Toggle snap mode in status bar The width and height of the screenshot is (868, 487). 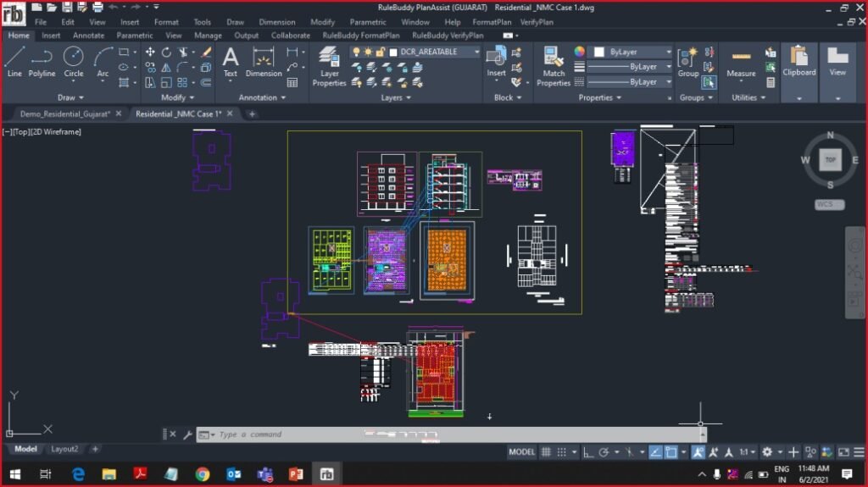click(x=562, y=452)
